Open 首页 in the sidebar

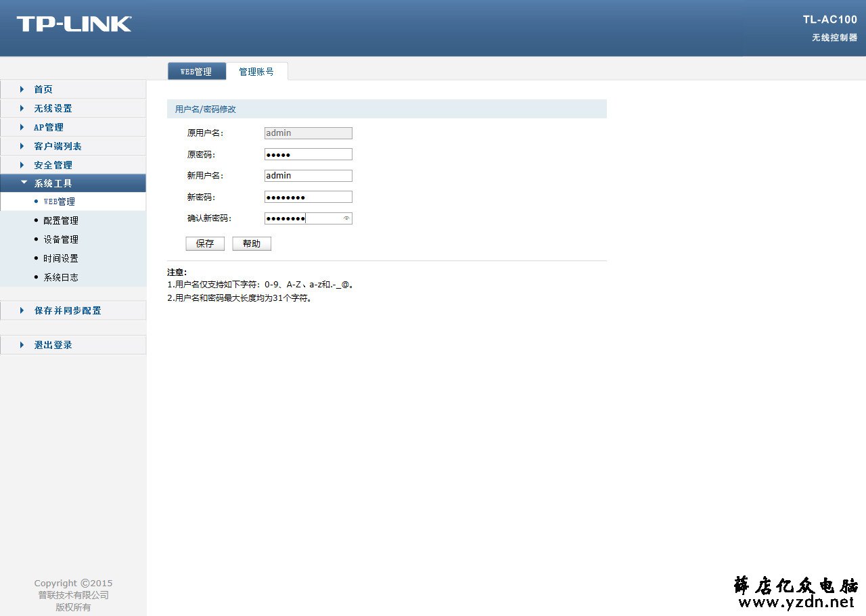pyautogui.click(x=73, y=89)
